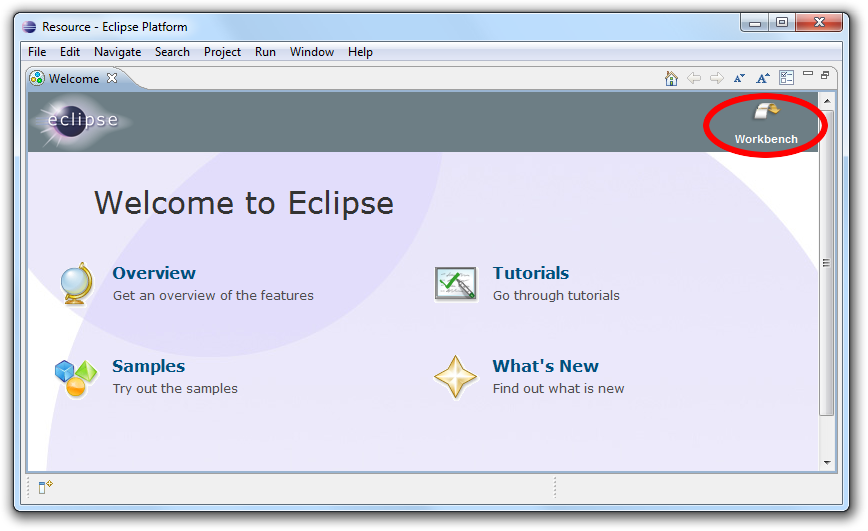868x531 pixels.
Task: Open the Navigate menu
Action: [x=117, y=52]
